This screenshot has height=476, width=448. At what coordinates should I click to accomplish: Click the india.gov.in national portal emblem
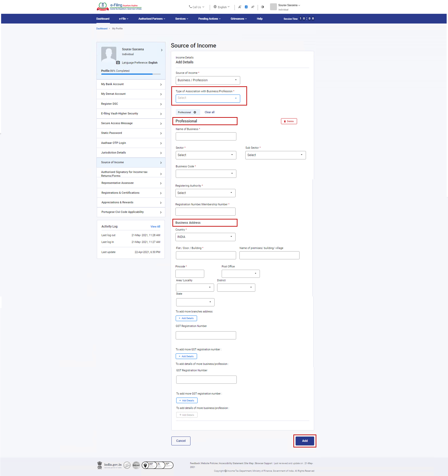coord(100,465)
